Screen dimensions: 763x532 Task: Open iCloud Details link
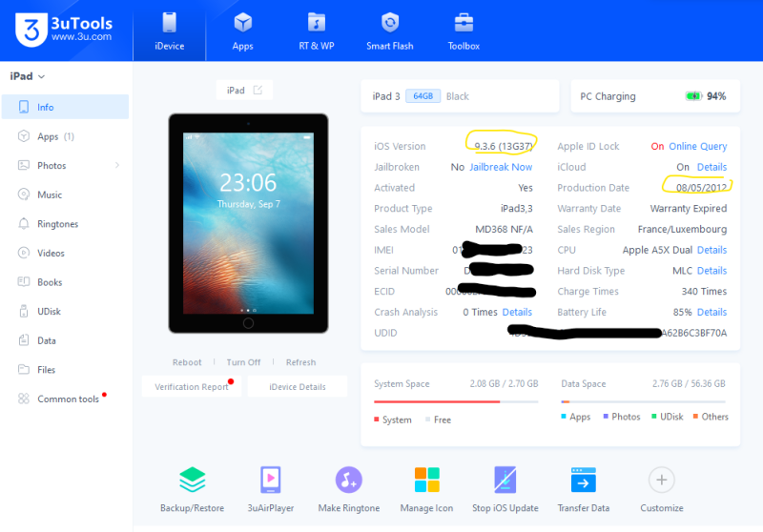[711, 167]
